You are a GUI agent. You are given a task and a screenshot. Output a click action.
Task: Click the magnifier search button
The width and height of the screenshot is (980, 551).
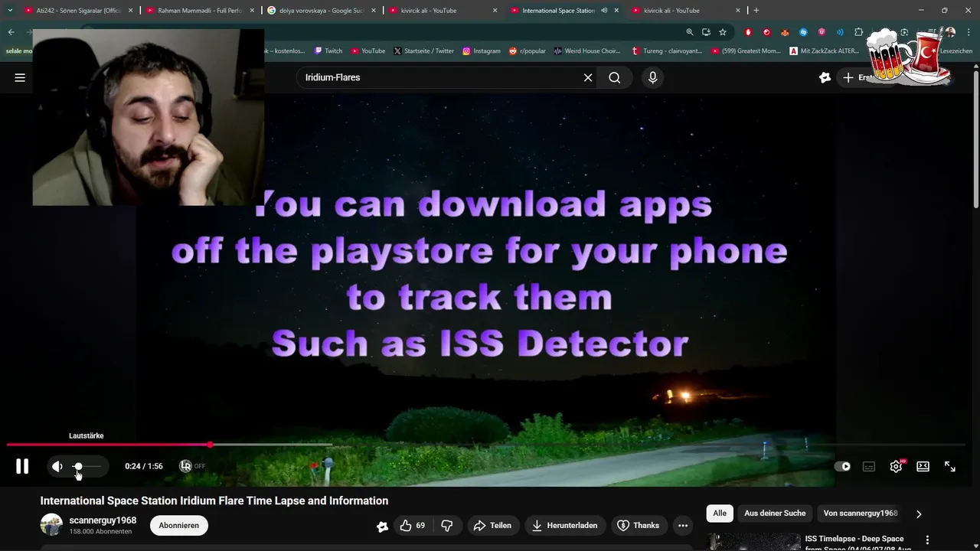(x=615, y=77)
